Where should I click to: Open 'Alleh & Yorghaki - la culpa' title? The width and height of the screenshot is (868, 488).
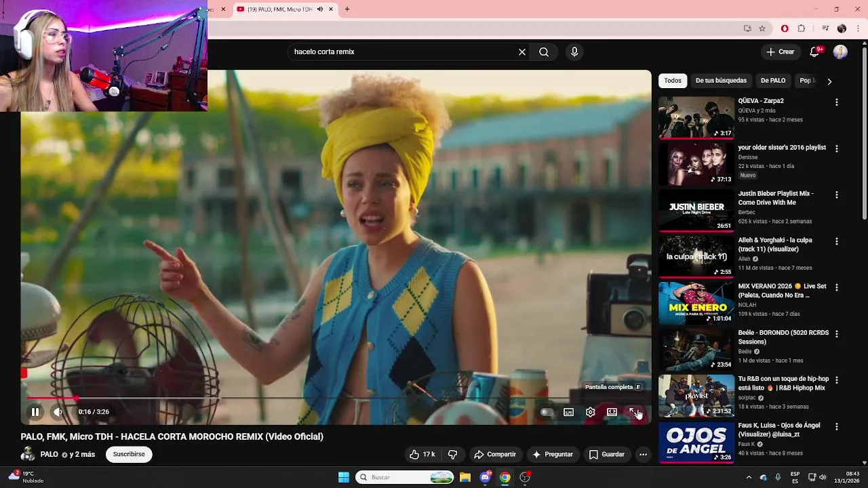pos(775,245)
